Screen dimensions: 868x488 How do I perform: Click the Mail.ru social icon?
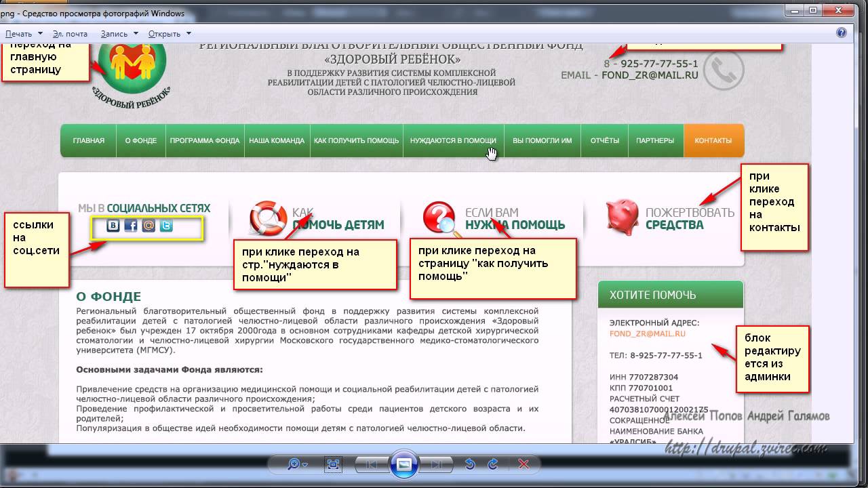[149, 226]
